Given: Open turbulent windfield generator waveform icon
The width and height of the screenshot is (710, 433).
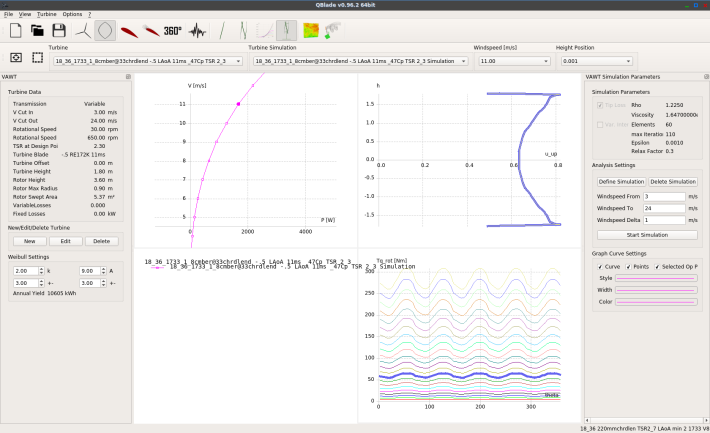Looking at the screenshot, I should [x=197, y=31].
